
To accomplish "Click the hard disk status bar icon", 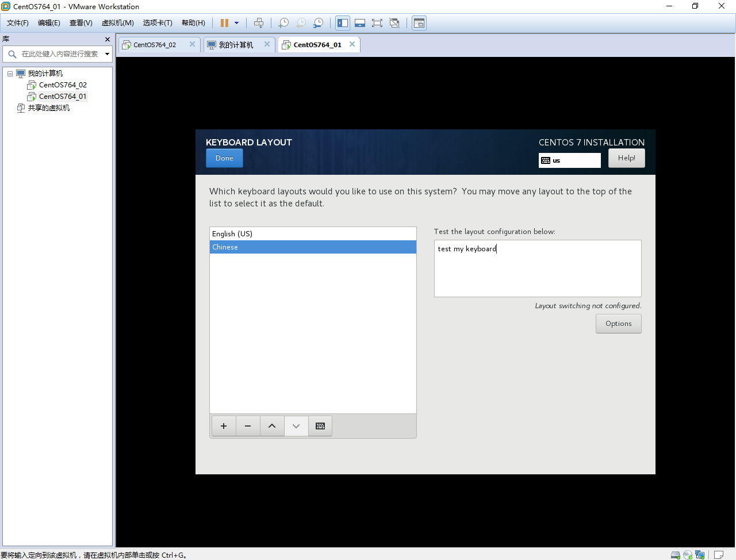I will [x=676, y=555].
